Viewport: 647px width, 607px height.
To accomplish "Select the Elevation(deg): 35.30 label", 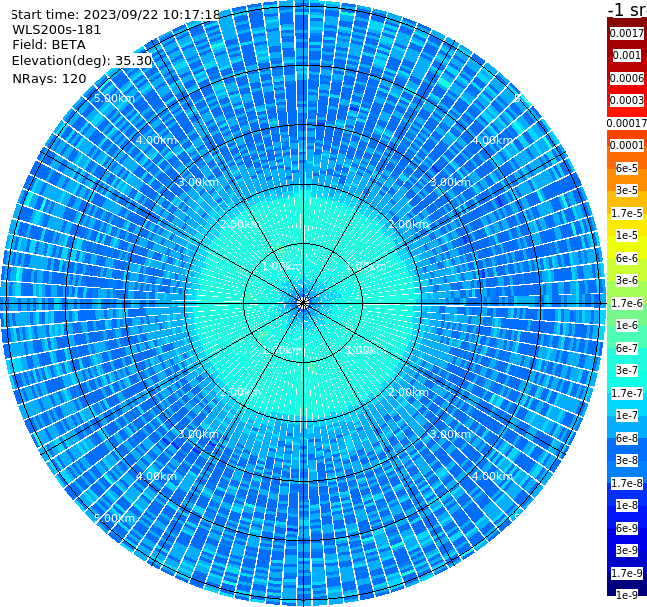I will pyautogui.click(x=82, y=61).
